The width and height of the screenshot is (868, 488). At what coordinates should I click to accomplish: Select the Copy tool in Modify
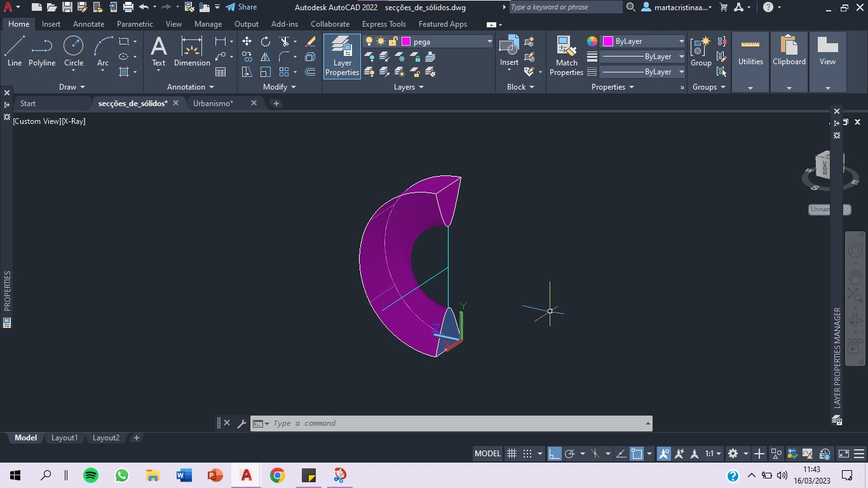click(x=247, y=57)
